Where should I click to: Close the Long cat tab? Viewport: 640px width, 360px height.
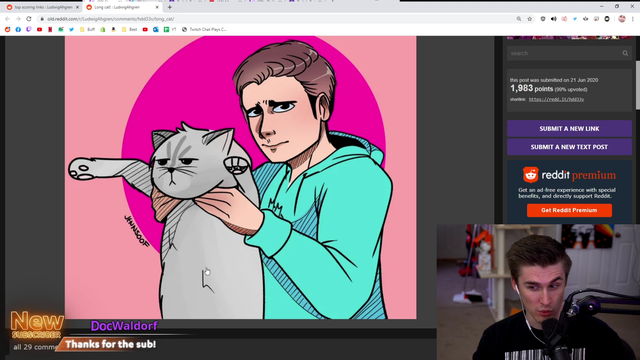(157, 7)
